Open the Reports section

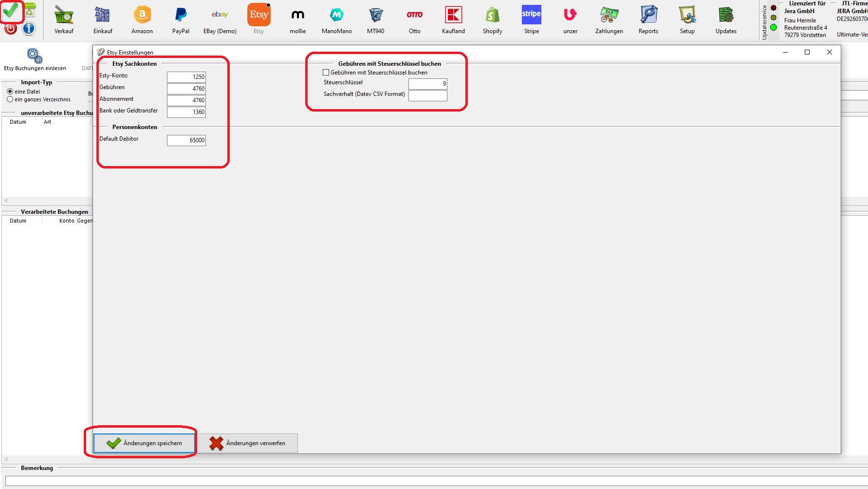point(648,16)
